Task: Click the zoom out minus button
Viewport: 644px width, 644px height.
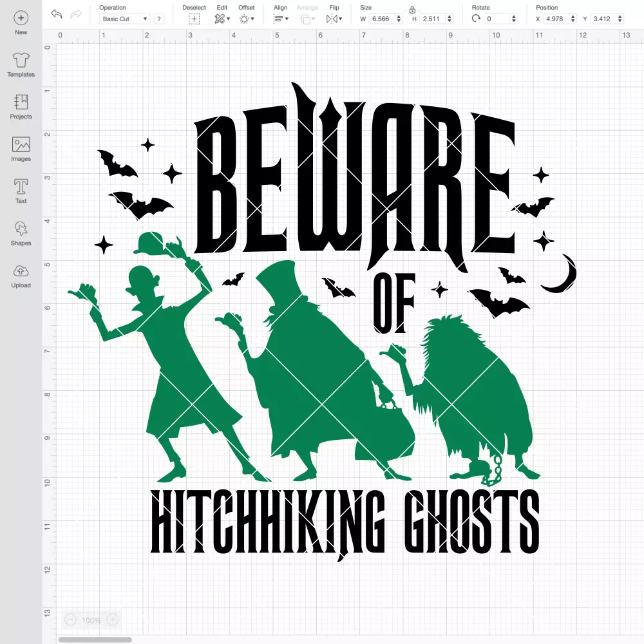Action: [x=70, y=620]
